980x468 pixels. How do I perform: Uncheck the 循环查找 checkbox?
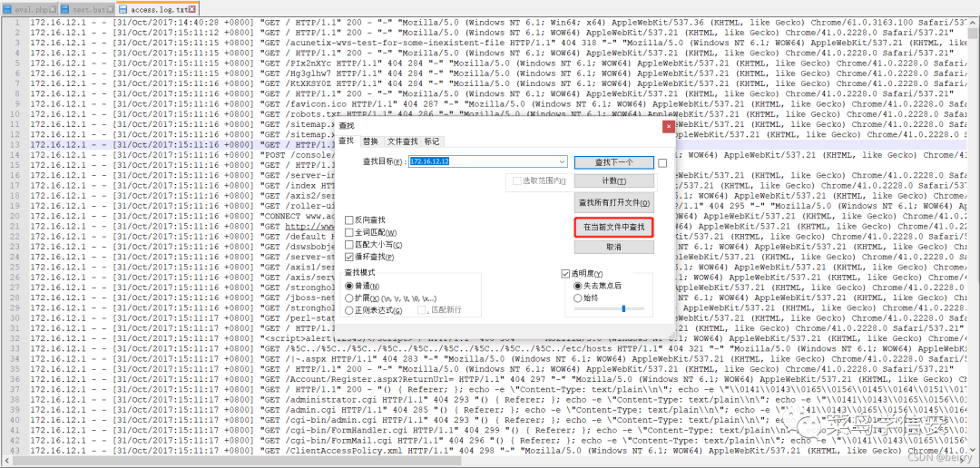click(349, 258)
